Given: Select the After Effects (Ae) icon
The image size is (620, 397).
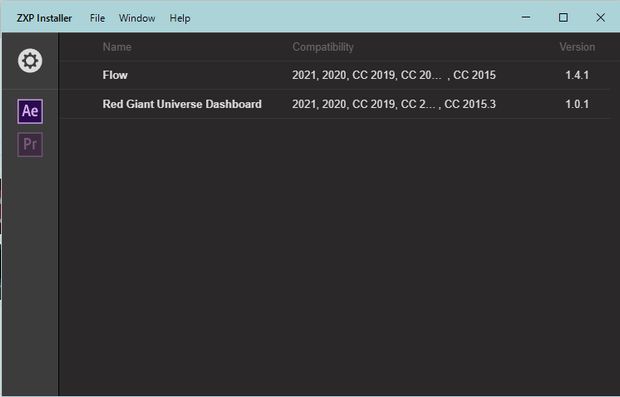Looking at the screenshot, I should [30, 111].
